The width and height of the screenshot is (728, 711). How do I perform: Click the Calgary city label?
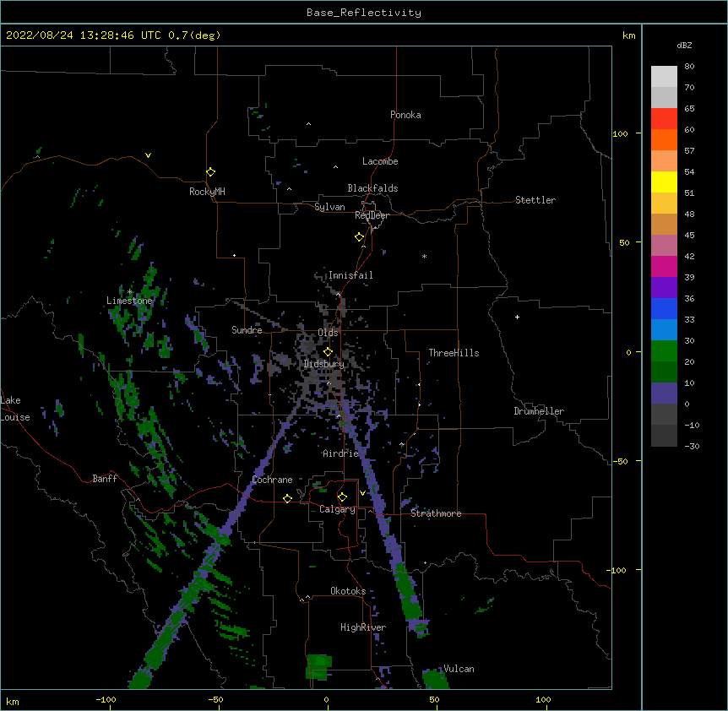tap(337, 509)
